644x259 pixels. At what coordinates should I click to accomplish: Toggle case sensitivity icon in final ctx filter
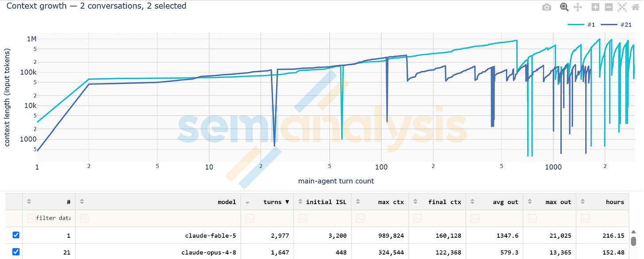click(417, 218)
